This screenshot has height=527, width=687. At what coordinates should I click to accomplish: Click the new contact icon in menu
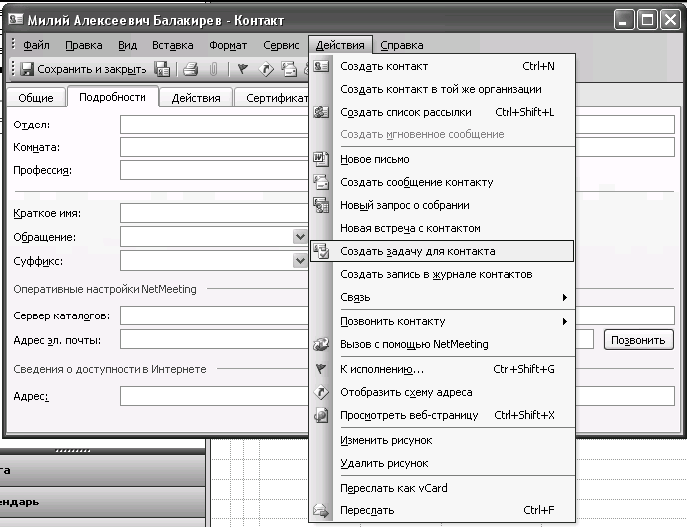coord(321,66)
